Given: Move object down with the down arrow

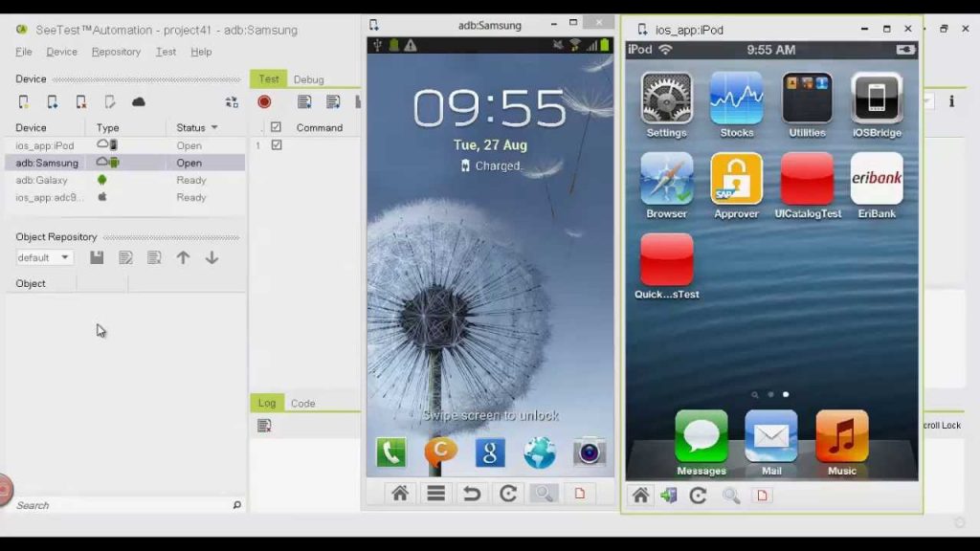Looking at the screenshot, I should pos(212,257).
